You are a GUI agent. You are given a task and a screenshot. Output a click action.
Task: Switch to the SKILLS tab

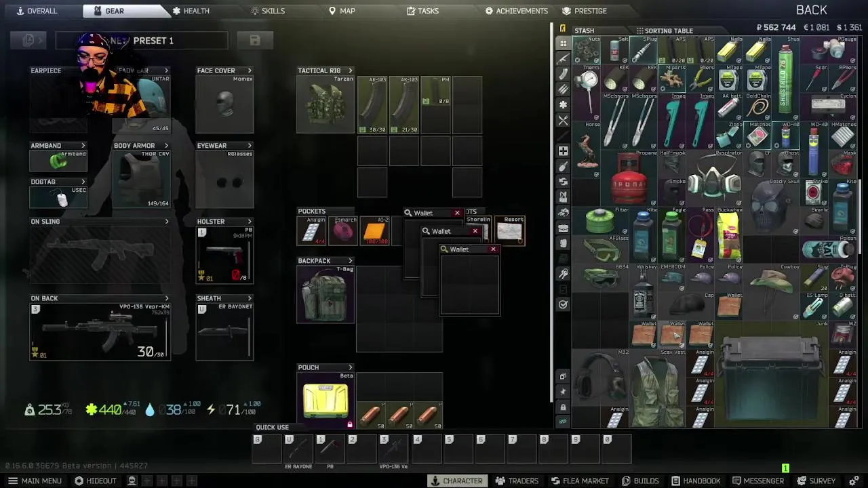pos(268,11)
